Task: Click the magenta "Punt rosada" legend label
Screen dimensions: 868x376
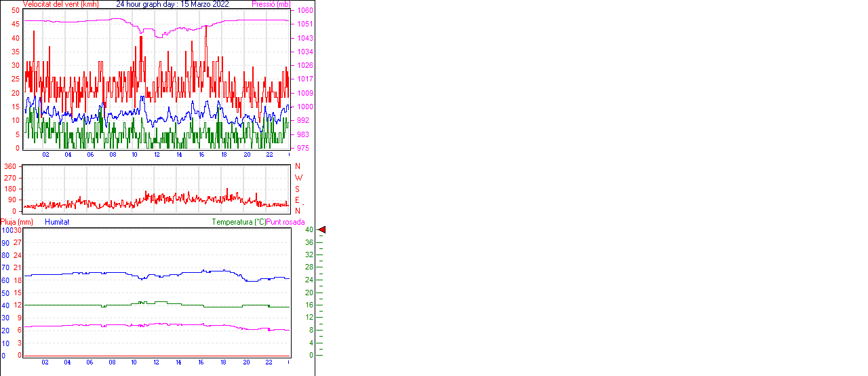Action: point(285,222)
